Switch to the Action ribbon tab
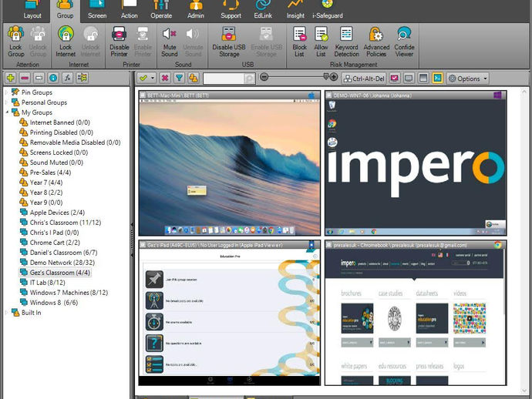This screenshot has height=399, width=532. pyautogui.click(x=130, y=10)
